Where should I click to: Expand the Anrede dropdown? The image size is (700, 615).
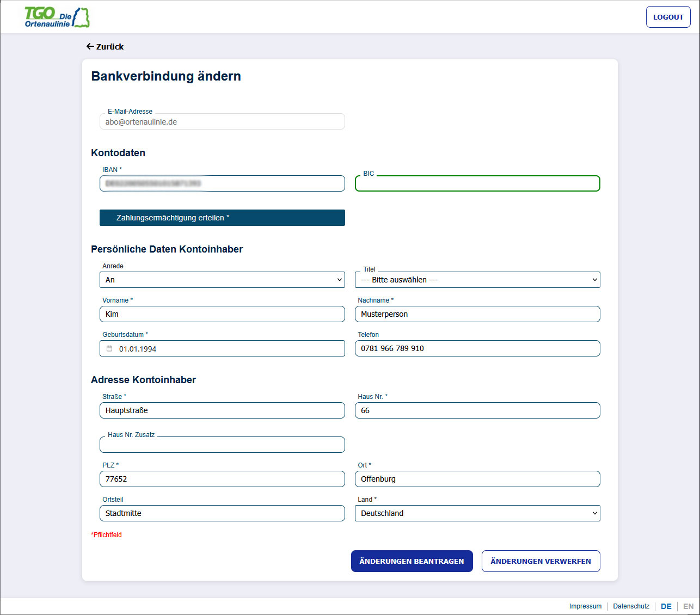point(222,280)
